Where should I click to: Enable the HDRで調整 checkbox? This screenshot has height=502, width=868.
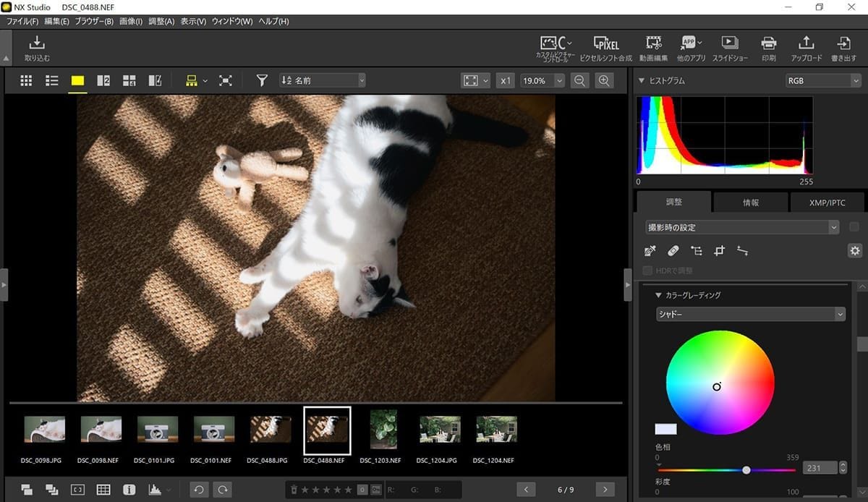(x=646, y=270)
